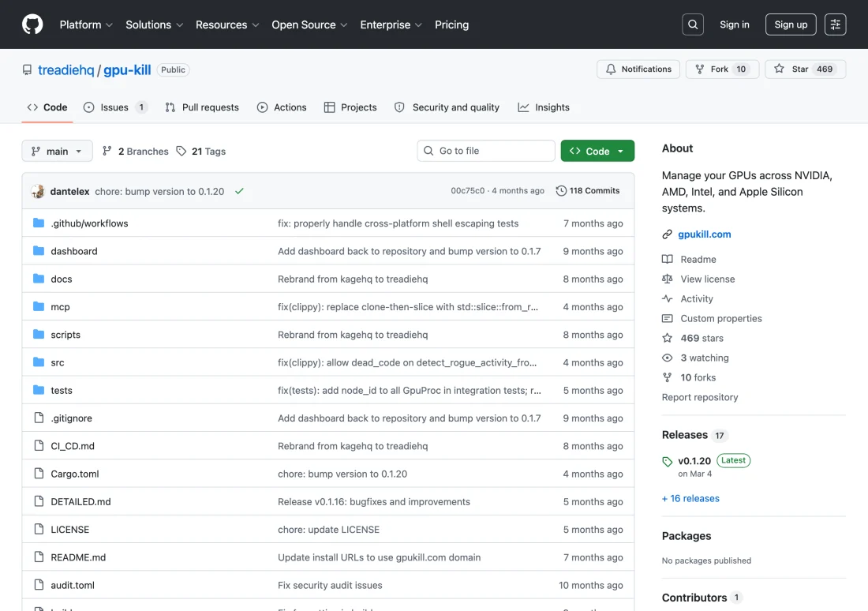868x611 pixels.
Task: Click the tag icon beside v0.1.20
Action: (667, 462)
